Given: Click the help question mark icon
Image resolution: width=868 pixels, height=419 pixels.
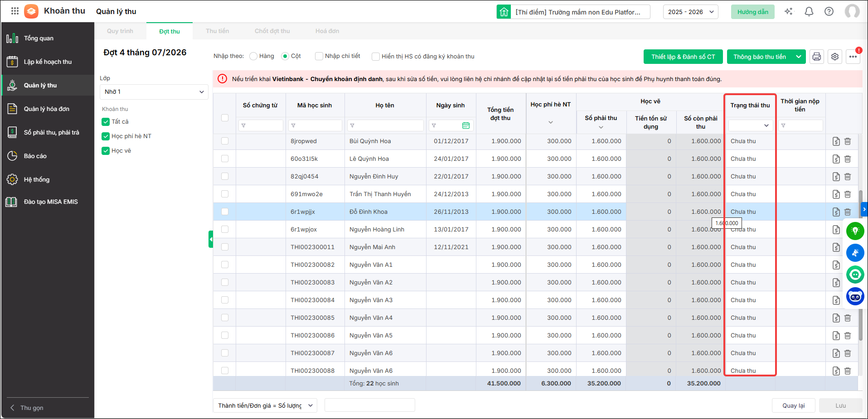Looking at the screenshot, I should [829, 12].
